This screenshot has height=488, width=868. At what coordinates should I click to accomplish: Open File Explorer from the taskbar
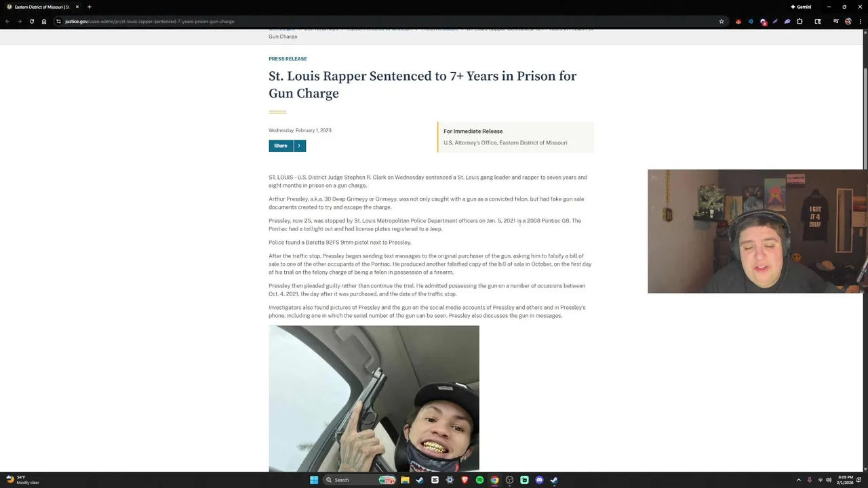click(405, 480)
